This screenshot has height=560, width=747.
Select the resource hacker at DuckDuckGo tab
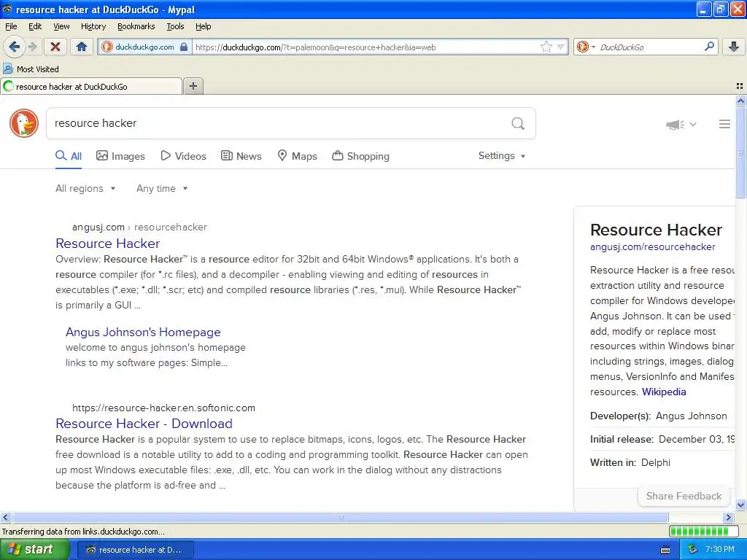(91, 87)
